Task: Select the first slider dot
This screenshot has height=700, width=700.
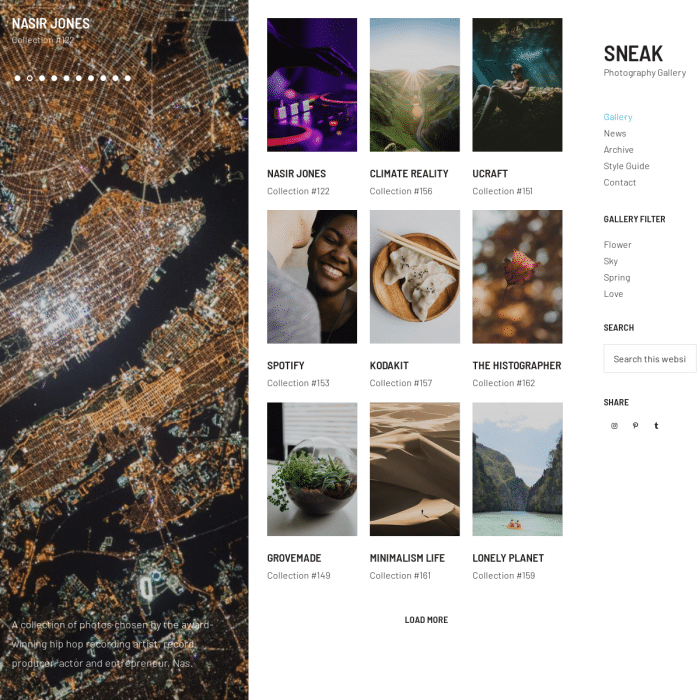Action: tap(17, 78)
